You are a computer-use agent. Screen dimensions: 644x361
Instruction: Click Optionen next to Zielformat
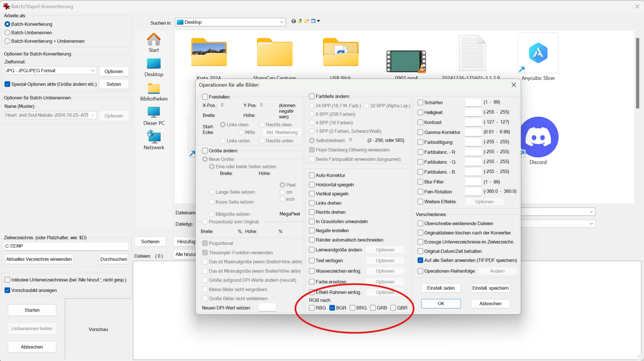tap(114, 71)
